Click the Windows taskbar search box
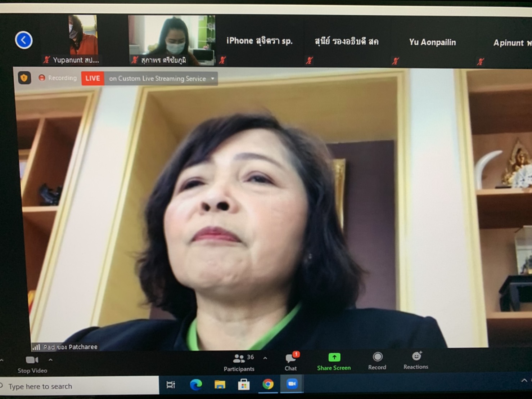This screenshot has height=399, width=532. coord(79,386)
